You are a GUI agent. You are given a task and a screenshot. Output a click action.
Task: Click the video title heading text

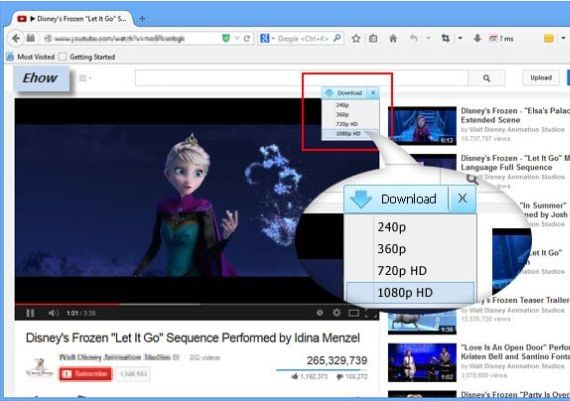click(193, 338)
